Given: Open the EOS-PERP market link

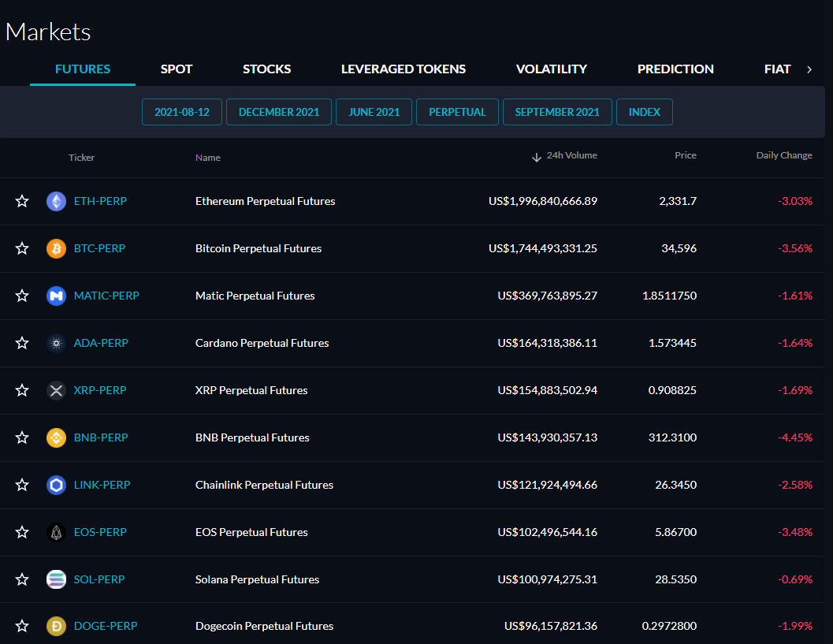Looking at the screenshot, I should (x=100, y=532).
